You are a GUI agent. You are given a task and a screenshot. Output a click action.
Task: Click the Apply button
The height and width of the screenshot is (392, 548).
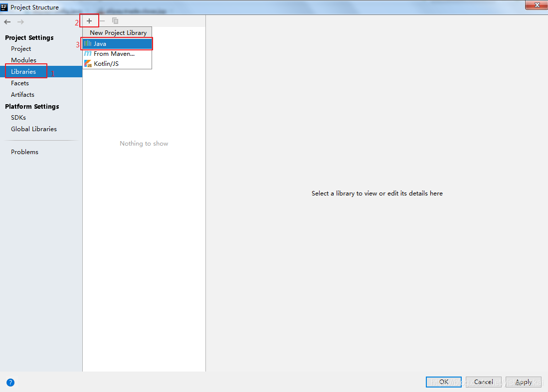tap(523, 382)
